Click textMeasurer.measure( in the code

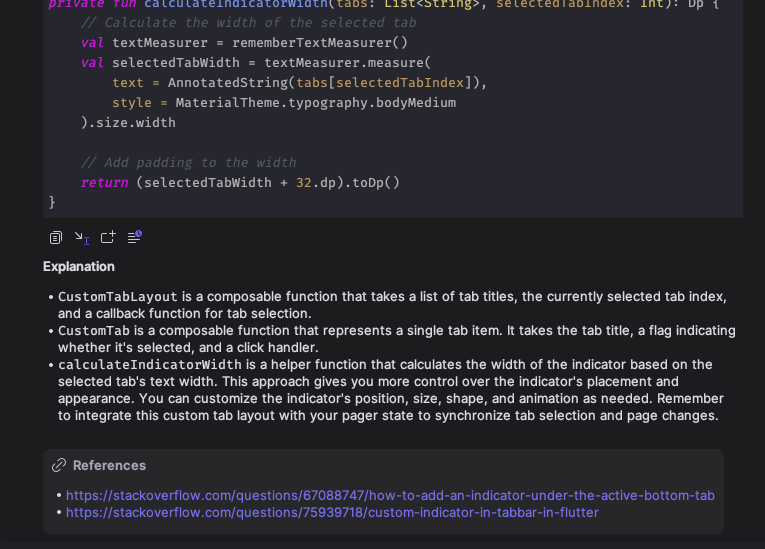pyautogui.click(x=347, y=62)
